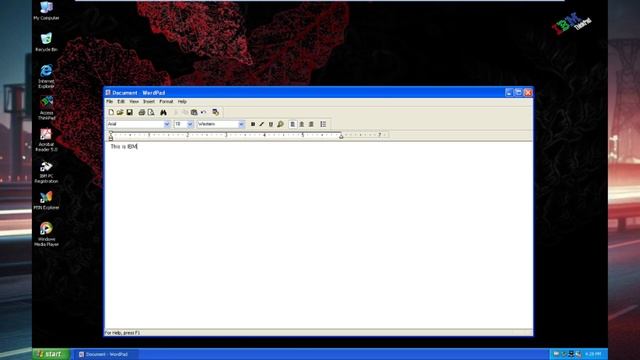The image size is (640, 360).
Task: Click the Find binoculars icon
Action: (x=163, y=112)
